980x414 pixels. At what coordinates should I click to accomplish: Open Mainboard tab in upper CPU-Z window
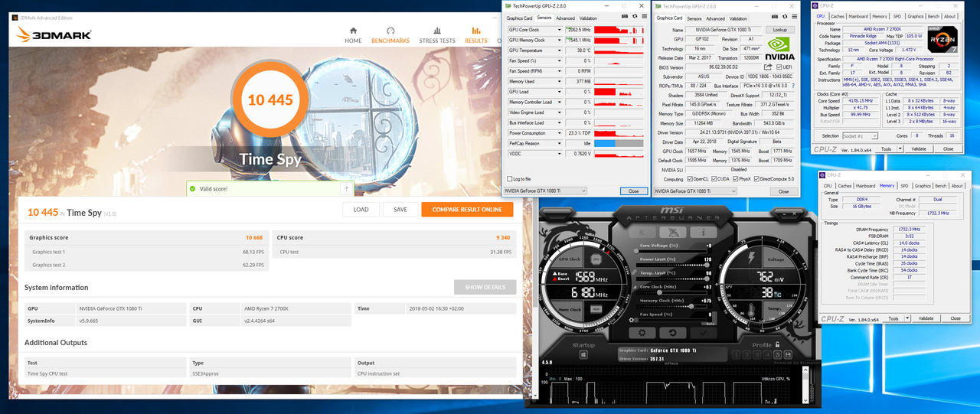point(858,16)
